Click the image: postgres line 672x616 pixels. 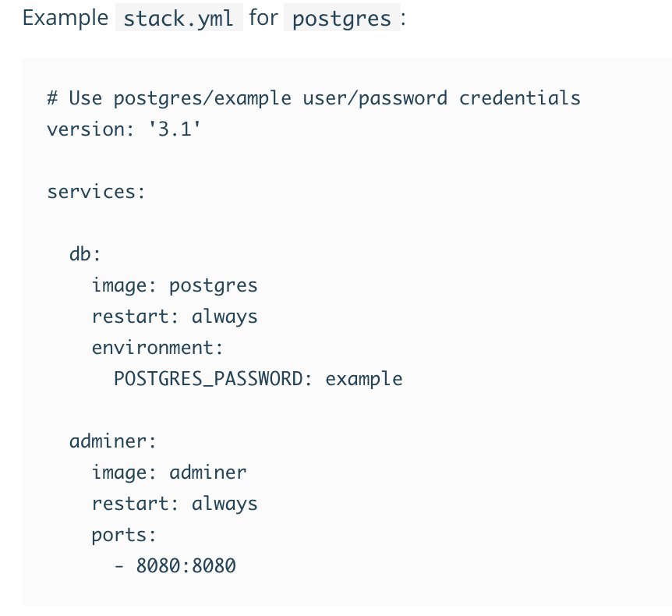pyautogui.click(x=174, y=285)
